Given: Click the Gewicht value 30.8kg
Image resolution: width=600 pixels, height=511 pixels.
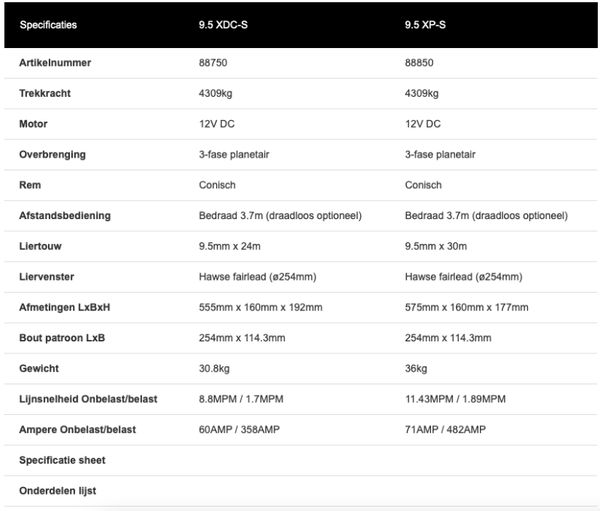Looking at the screenshot, I should [x=215, y=368].
